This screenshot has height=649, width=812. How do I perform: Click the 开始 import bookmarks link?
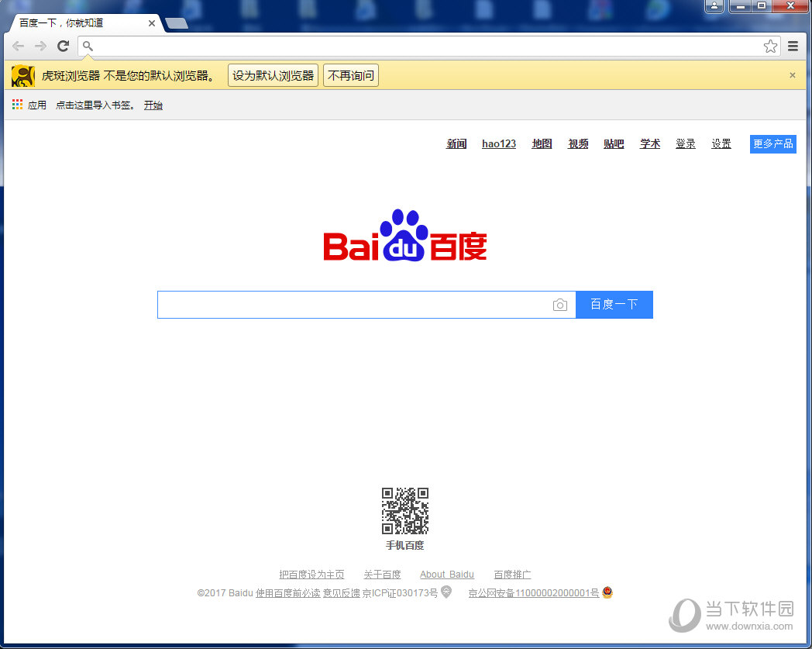tap(153, 105)
